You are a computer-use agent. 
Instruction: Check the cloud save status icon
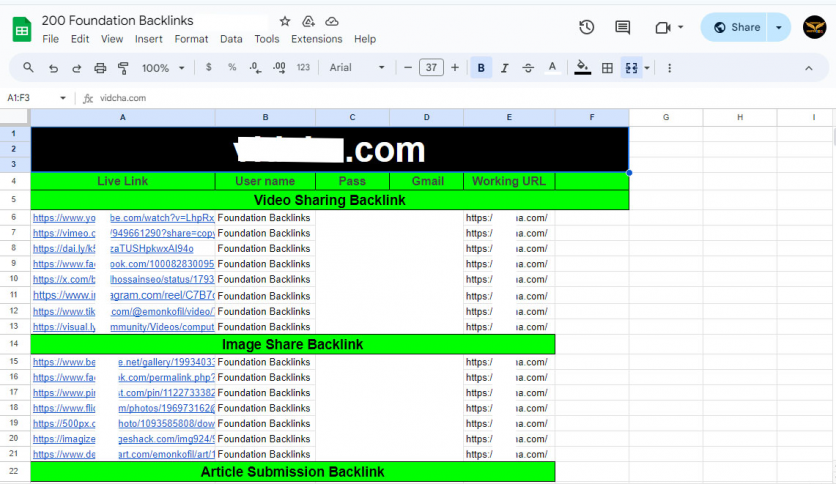pos(332,21)
